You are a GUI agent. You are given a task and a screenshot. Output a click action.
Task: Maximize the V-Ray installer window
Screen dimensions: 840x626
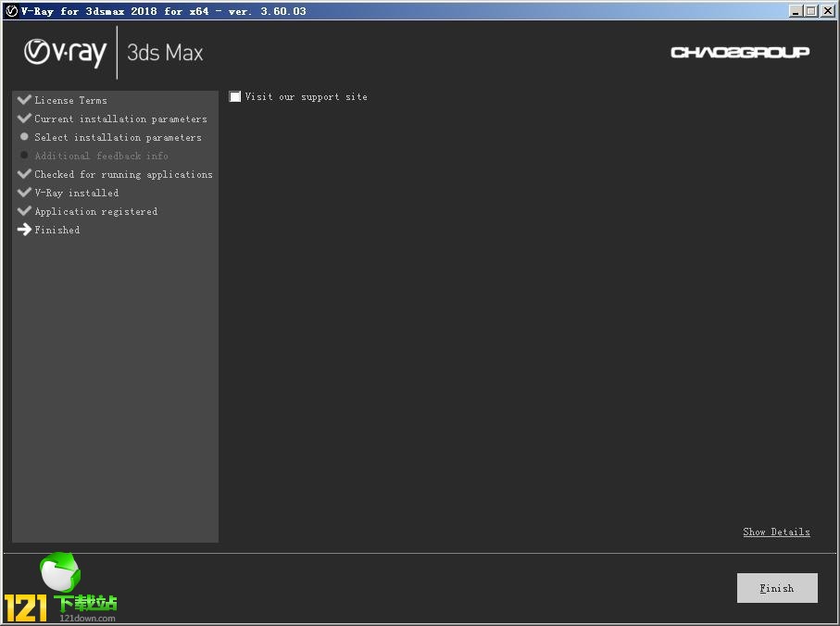tap(811, 11)
